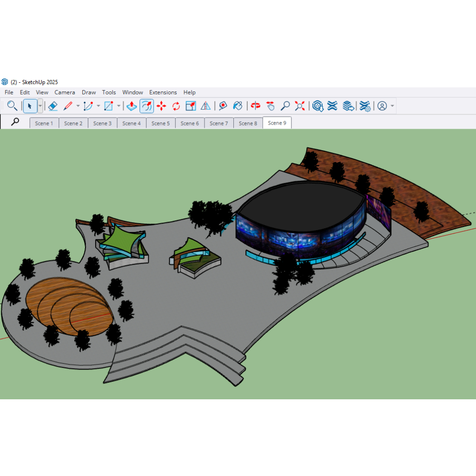The image size is (476, 476).
Task: Choose the Pan hand tool
Action: point(270,106)
